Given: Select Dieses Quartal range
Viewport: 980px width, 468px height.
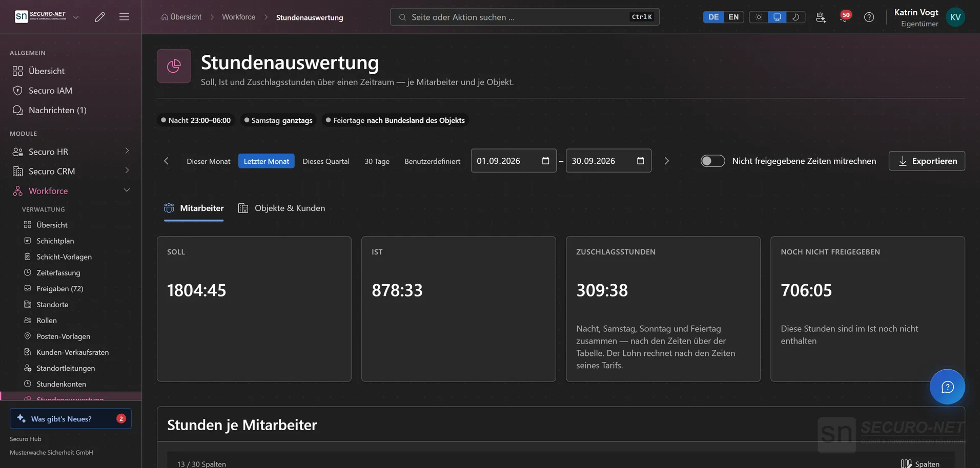Looking at the screenshot, I should 326,161.
